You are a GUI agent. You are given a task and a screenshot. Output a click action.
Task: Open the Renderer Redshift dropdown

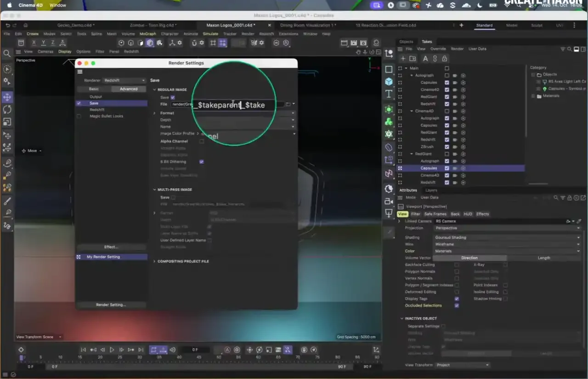tap(124, 81)
